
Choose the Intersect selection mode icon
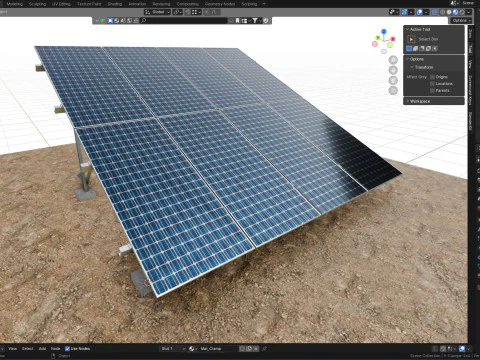[435, 49]
